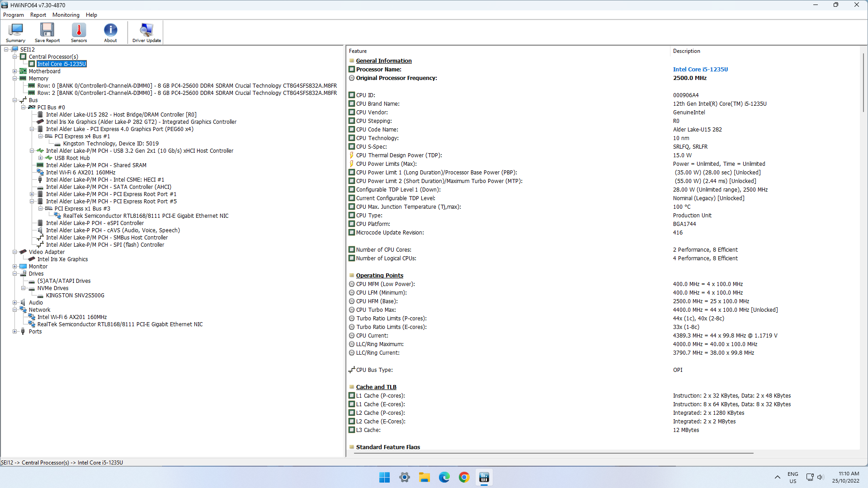Click the Save Report floppy icon
This screenshot has width=868, height=488.
click(47, 33)
